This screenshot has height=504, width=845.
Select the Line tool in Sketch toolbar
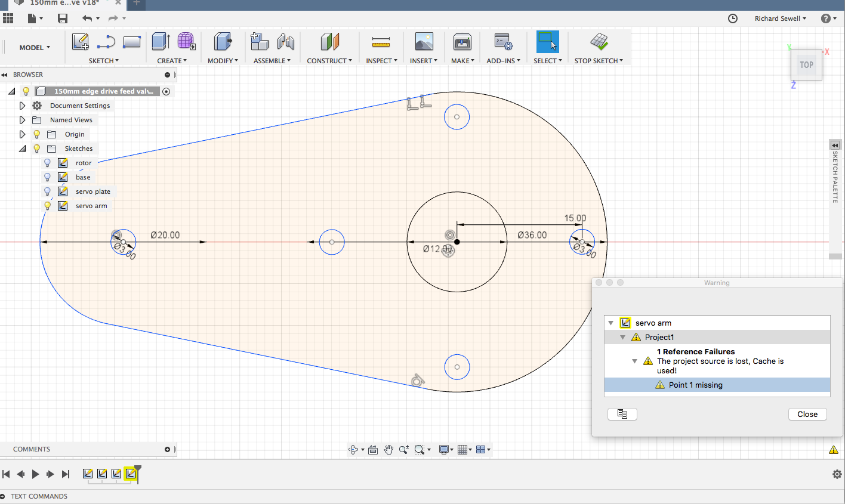(x=106, y=42)
